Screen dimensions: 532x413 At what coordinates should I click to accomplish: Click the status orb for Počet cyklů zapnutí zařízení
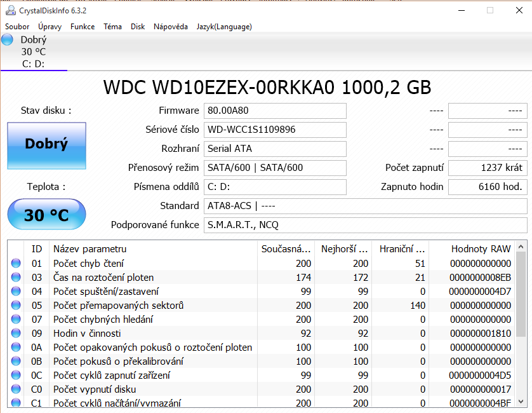click(16, 375)
